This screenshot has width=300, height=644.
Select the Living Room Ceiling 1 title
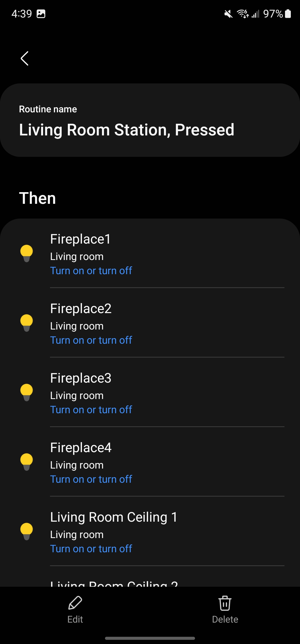click(114, 517)
